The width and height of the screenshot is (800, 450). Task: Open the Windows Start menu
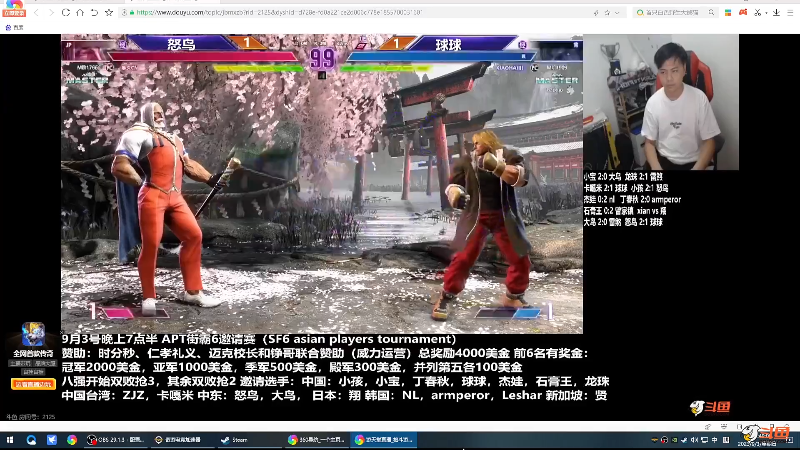(x=10, y=440)
